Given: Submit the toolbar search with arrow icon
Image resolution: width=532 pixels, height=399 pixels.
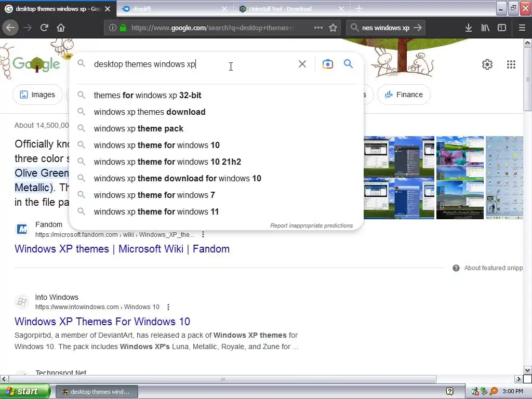Looking at the screenshot, I should 418,28.
